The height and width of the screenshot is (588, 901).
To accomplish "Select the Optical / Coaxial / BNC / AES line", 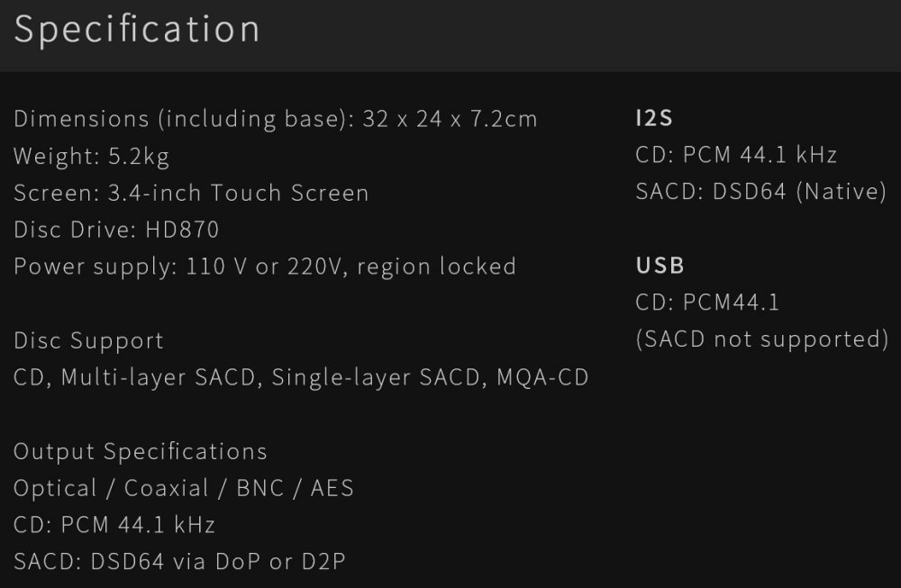I will click(184, 488).
